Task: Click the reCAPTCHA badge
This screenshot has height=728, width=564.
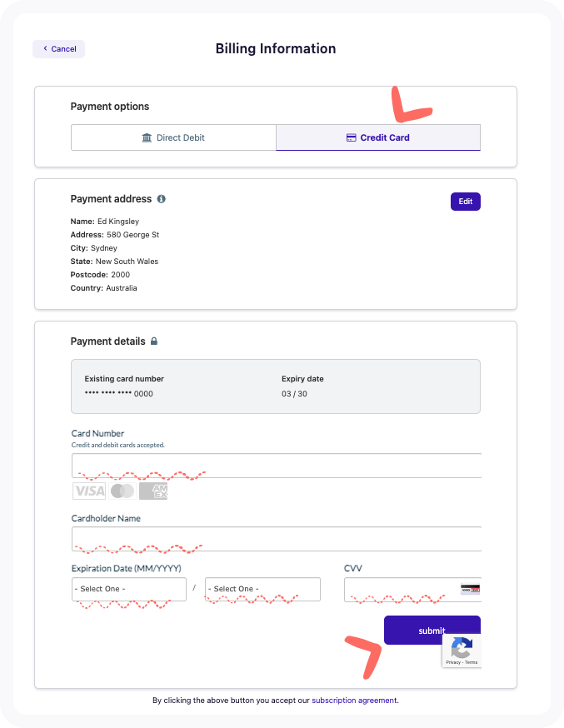Action: click(x=461, y=650)
